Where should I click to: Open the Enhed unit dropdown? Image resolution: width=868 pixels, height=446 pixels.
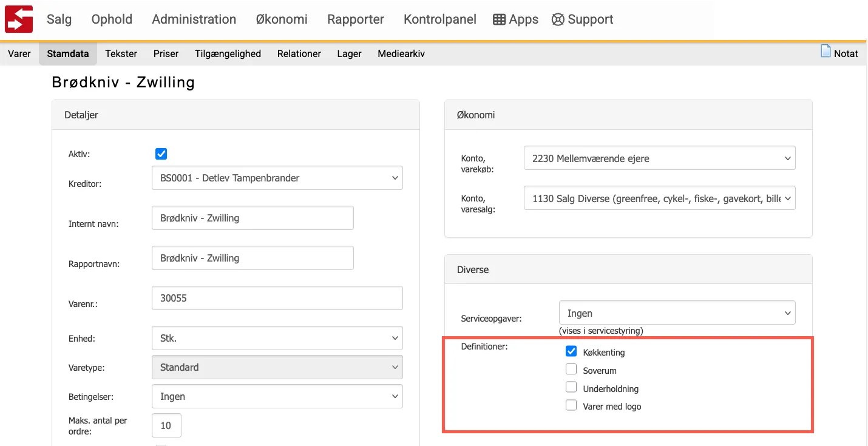pos(277,338)
